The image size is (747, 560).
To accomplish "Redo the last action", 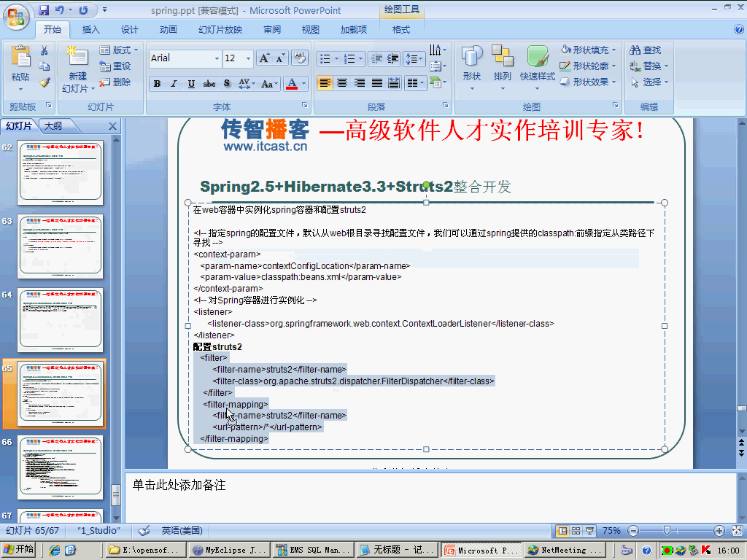I will [x=83, y=10].
